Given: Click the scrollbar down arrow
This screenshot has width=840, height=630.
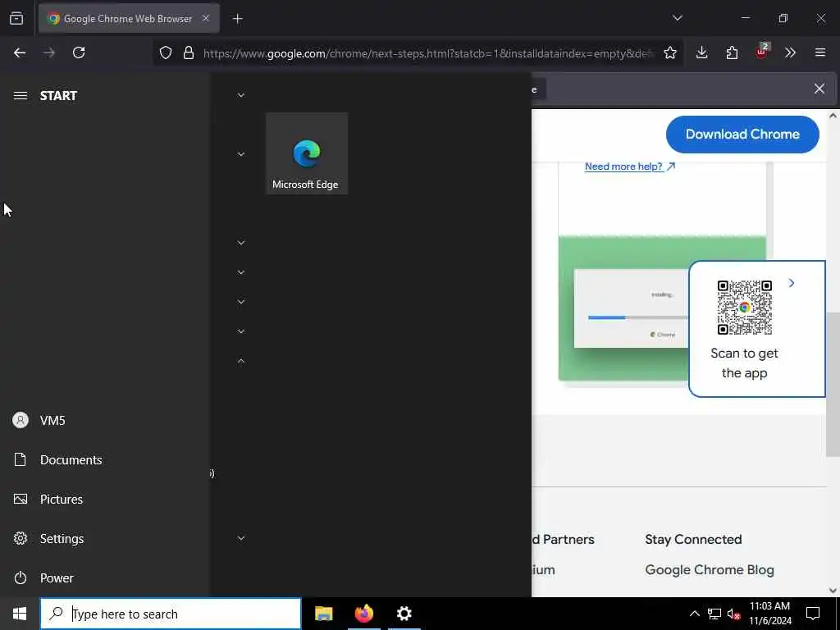Looking at the screenshot, I should click(833, 590).
